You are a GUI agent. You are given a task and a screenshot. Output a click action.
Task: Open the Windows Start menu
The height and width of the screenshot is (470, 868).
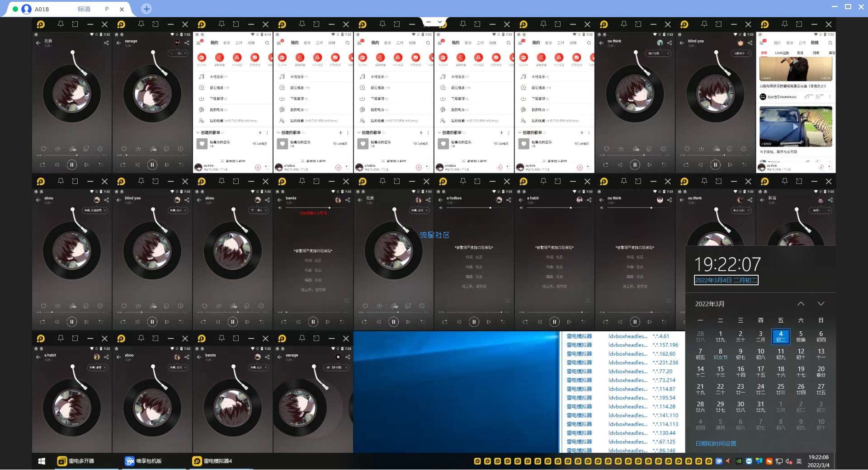coord(42,461)
